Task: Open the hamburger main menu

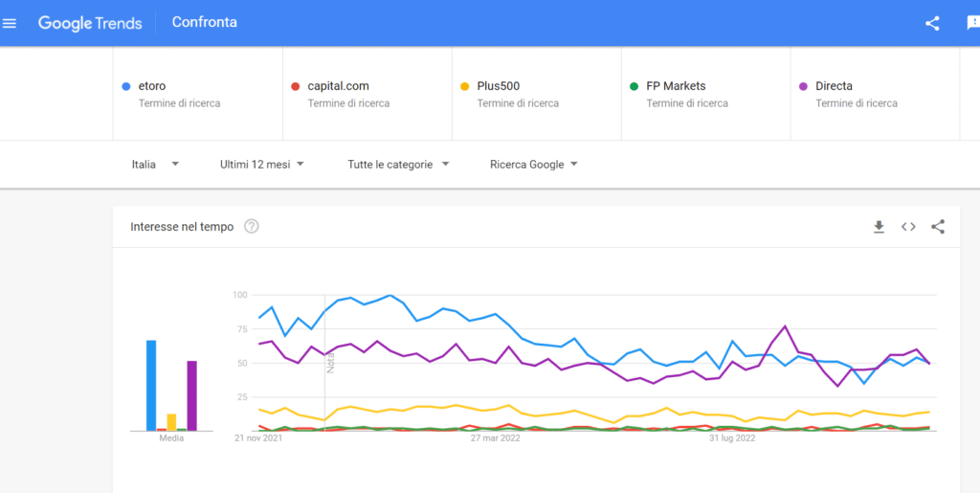Action: (x=10, y=23)
